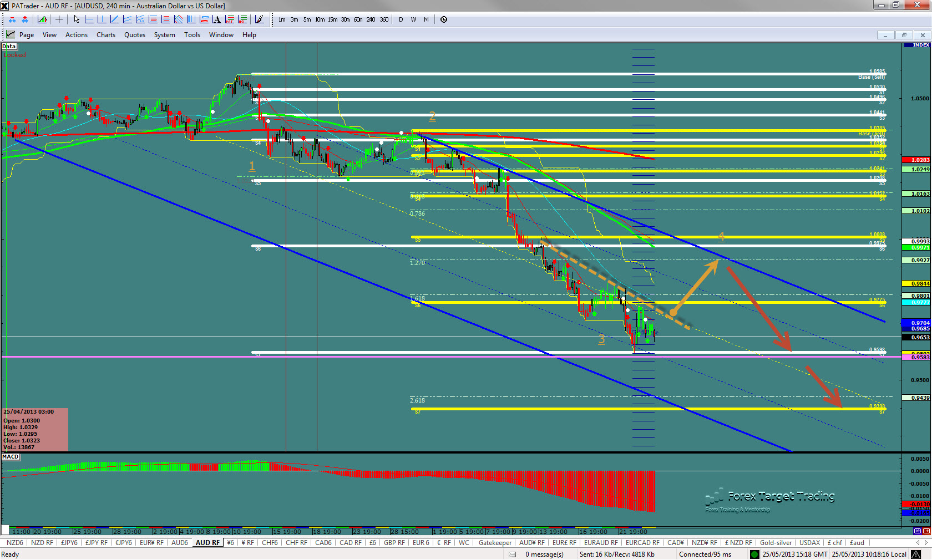932x560 pixels.
Task: Open the Tools menu
Action: [192, 35]
